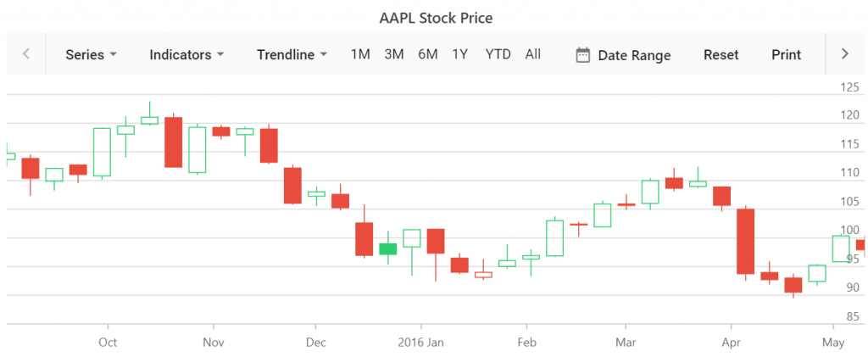Open the Date Range picker
The height and width of the screenshot is (357, 868).
coord(633,55)
